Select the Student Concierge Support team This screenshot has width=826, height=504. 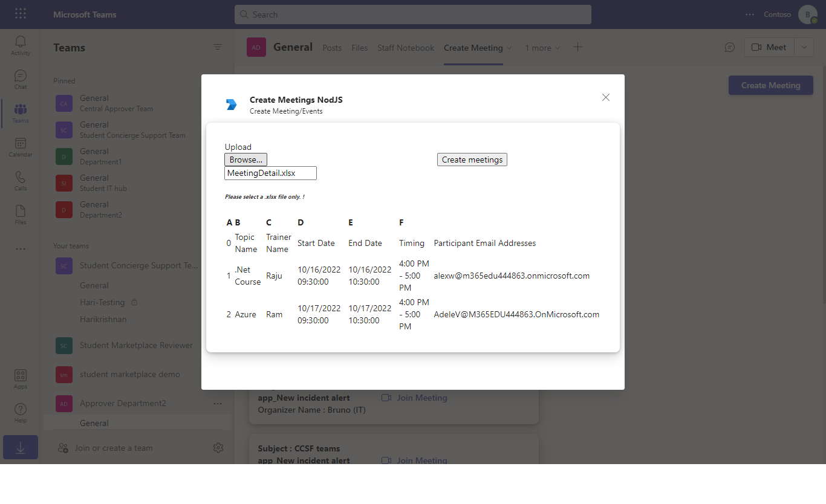pos(138,266)
